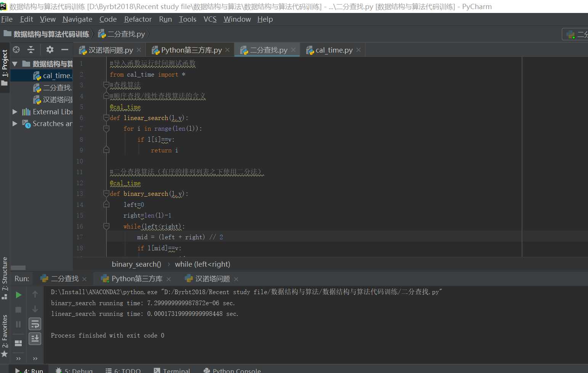Close the 汉诺塔问题 run tab

pos(236,279)
